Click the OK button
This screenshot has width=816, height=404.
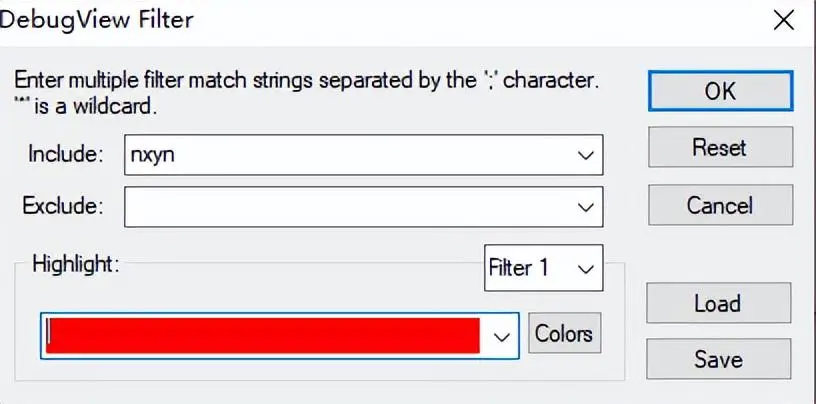(719, 91)
